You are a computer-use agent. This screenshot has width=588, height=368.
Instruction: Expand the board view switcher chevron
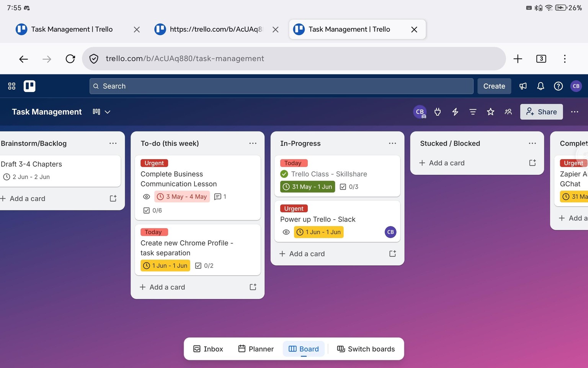pos(108,112)
